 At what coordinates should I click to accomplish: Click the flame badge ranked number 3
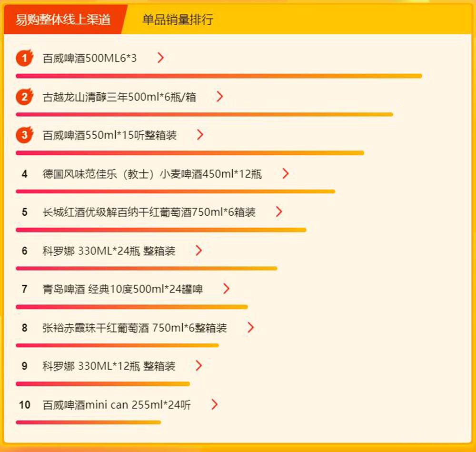click(24, 135)
